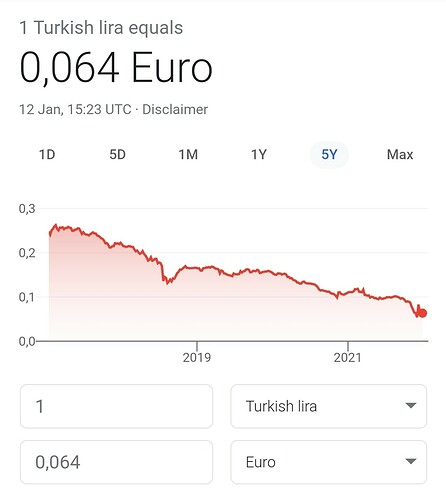Show the Max time range

(400, 155)
